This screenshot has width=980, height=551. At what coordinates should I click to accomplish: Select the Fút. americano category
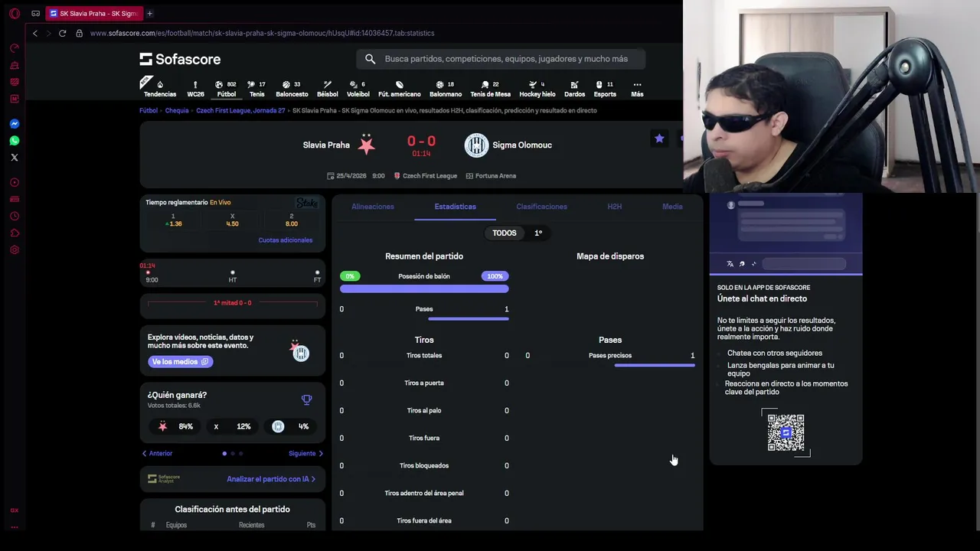[x=400, y=89]
